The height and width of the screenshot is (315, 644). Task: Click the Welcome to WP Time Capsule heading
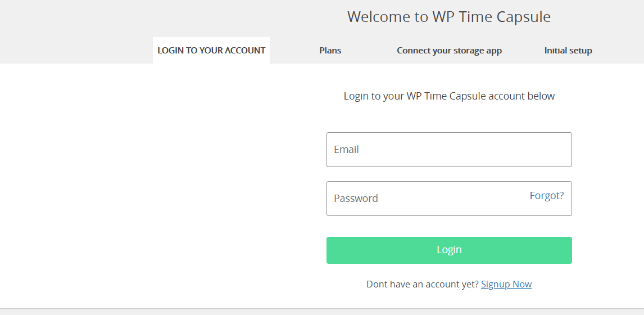click(x=449, y=17)
